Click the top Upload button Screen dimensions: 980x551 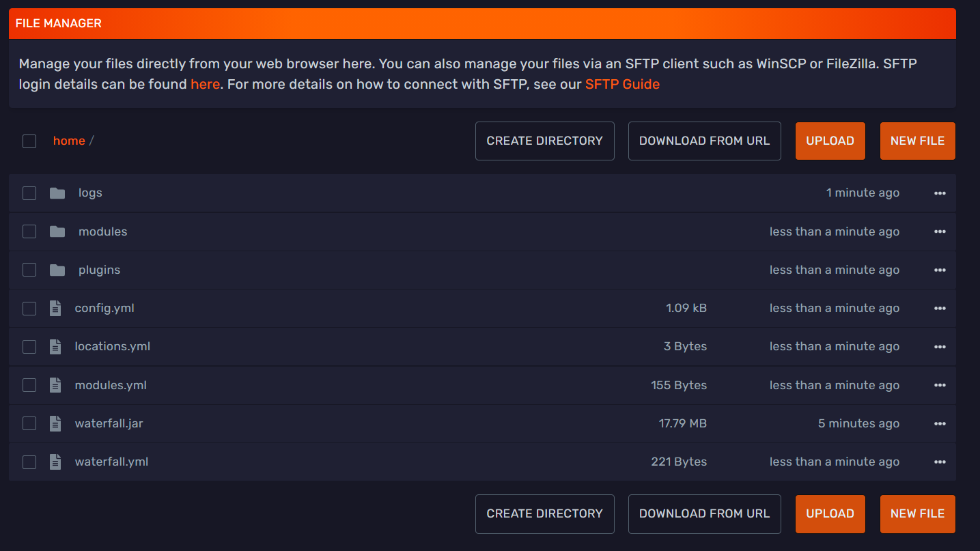[x=830, y=141]
